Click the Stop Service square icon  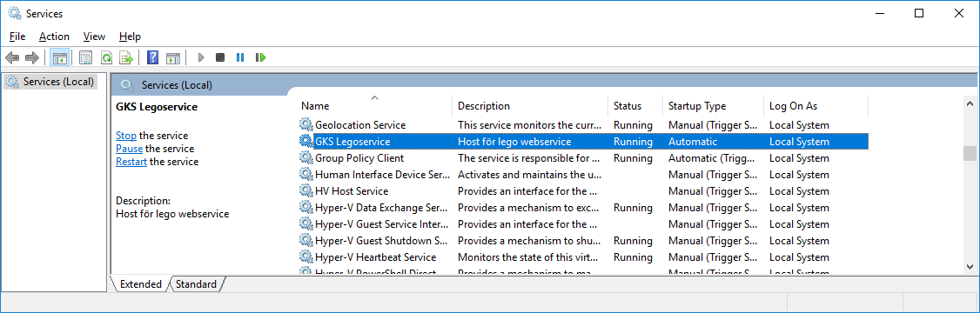click(220, 57)
